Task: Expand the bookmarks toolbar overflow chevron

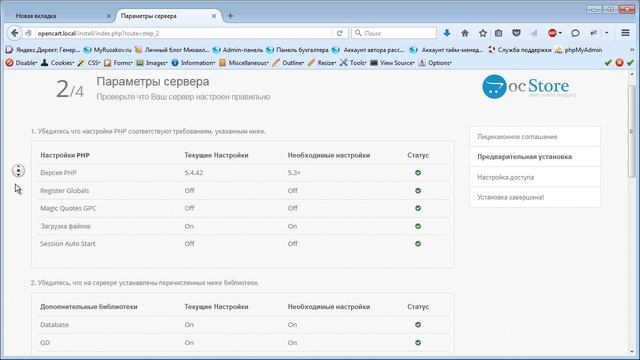Action: [x=632, y=50]
